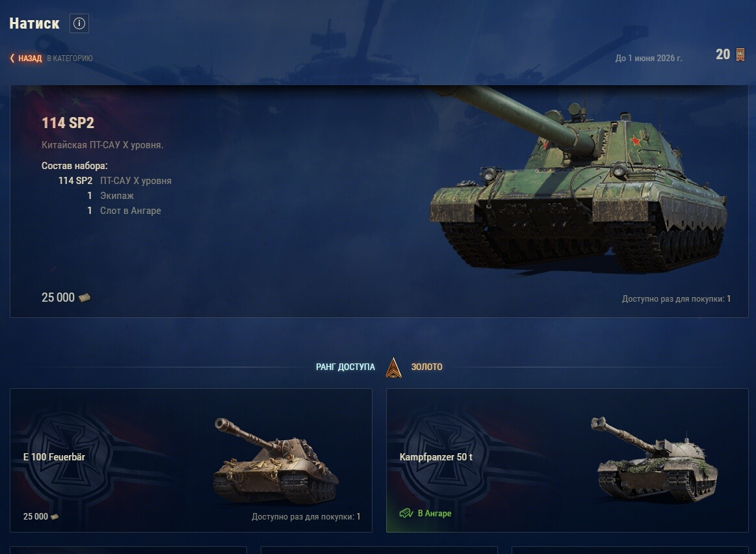The image size is (756, 554).
Task: Open the Kampfpanzer 50 t tank card
Action: tap(567, 460)
